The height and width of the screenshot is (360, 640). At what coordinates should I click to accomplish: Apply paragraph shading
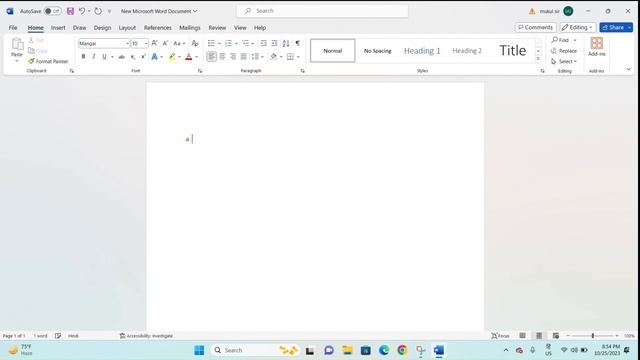273,57
